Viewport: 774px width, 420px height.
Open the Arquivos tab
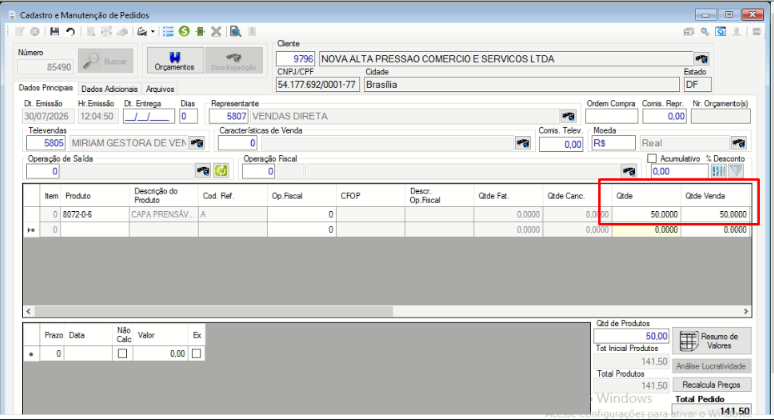(160, 89)
